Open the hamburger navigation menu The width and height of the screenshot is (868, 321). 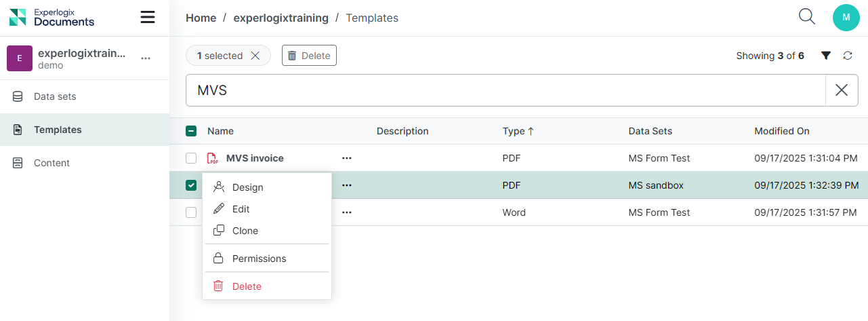point(148,18)
